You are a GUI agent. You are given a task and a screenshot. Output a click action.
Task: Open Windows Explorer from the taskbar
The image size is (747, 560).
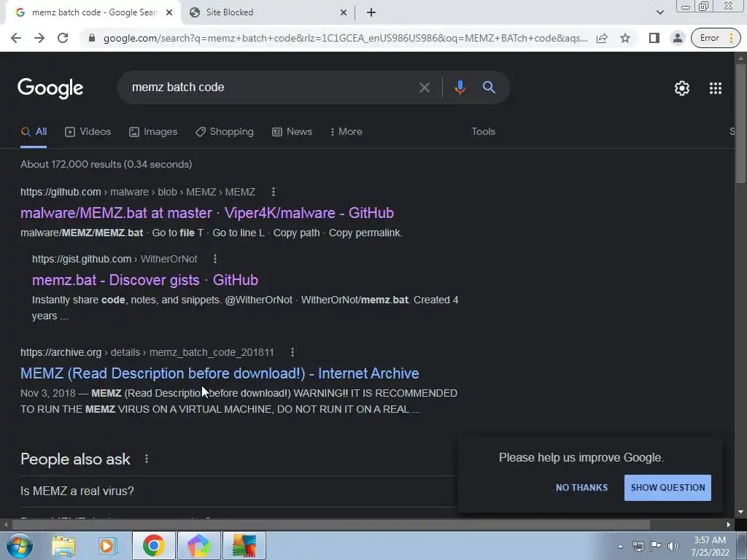tap(63, 545)
